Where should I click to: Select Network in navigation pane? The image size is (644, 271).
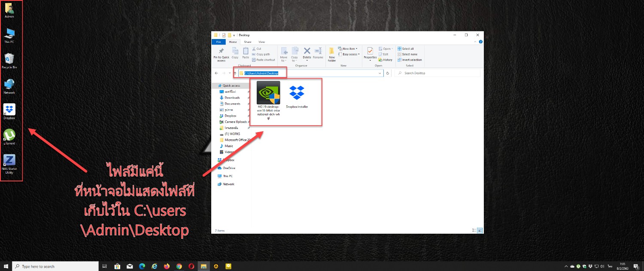pyautogui.click(x=228, y=184)
